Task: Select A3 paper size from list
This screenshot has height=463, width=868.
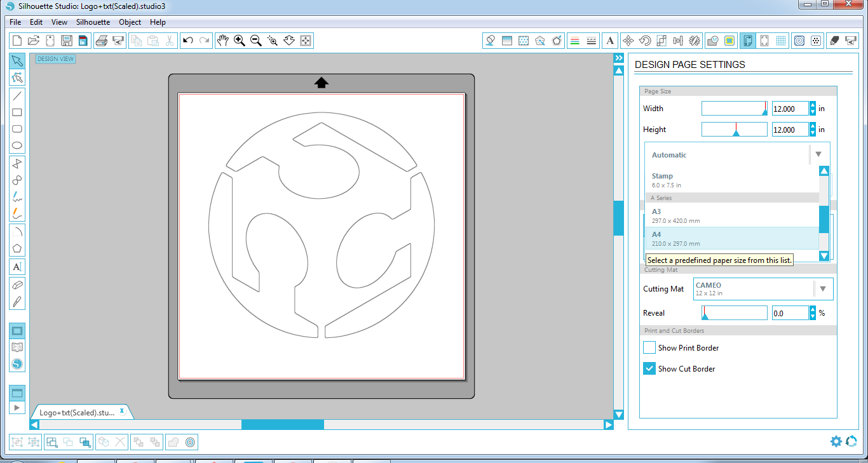Action: (x=731, y=216)
